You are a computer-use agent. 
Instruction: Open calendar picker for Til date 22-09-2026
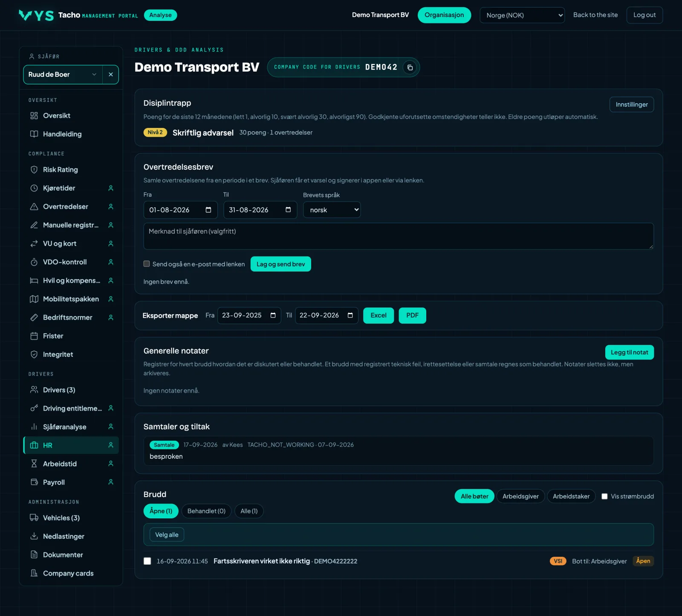[350, 315]
